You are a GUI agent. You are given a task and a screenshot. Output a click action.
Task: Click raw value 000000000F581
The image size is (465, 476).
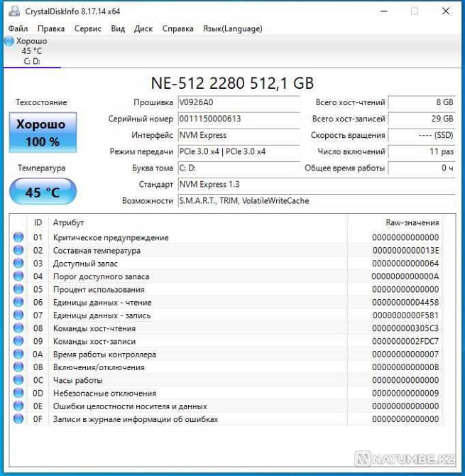click(x=406, y=315)
